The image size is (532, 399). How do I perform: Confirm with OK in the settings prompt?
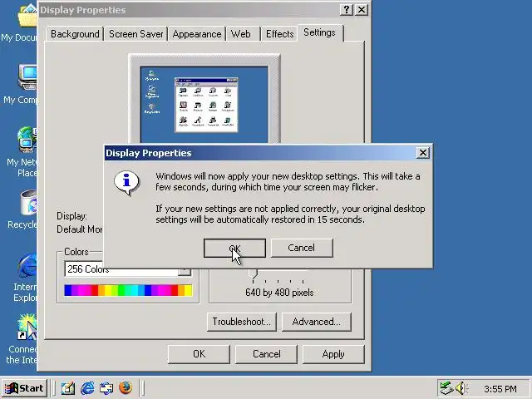(234, 248)
